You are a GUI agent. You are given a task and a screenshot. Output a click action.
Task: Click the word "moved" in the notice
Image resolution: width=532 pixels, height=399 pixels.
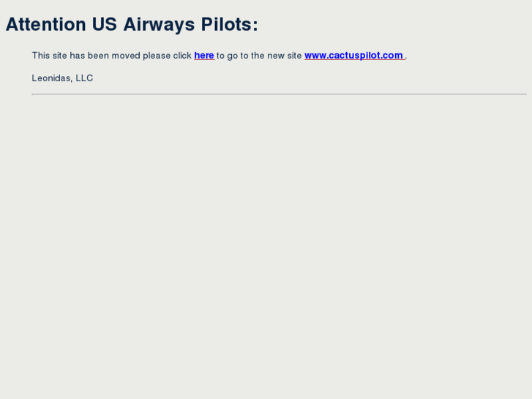point(126,56)
